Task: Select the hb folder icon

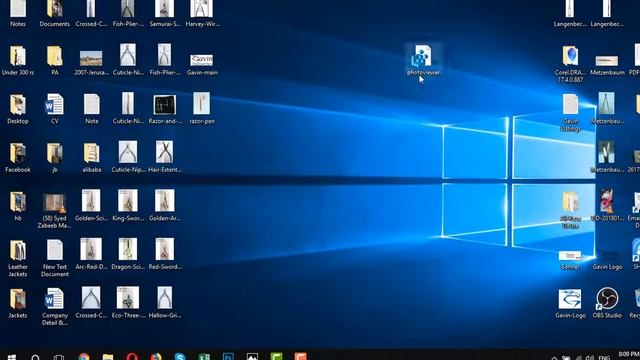Action: 18,206
